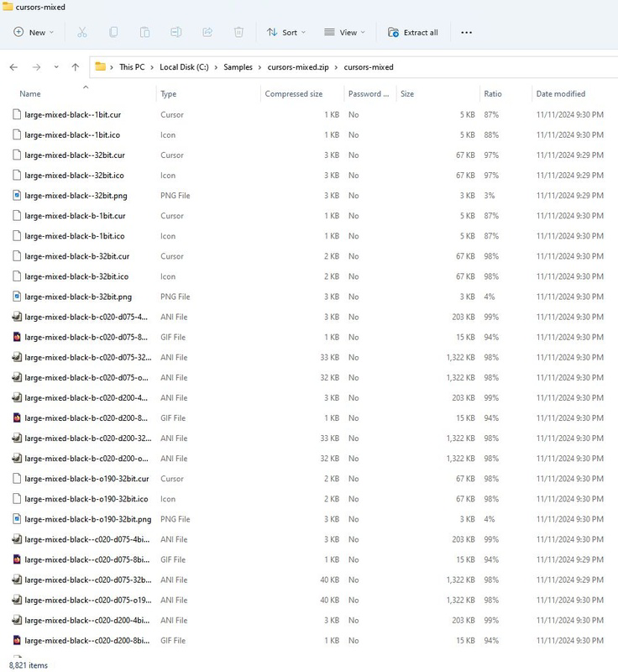Click the Share icon in toolbar
Image resolution: width=618 pixels, height=672 pixels.
[207, 33]
